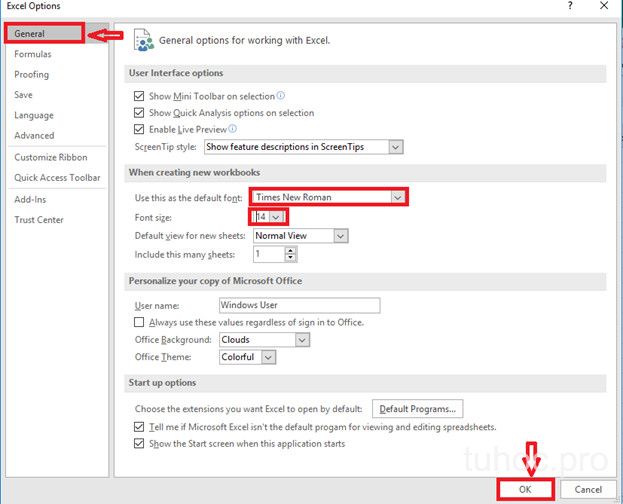Open the Trust Center category

click(x=39, y=220)
